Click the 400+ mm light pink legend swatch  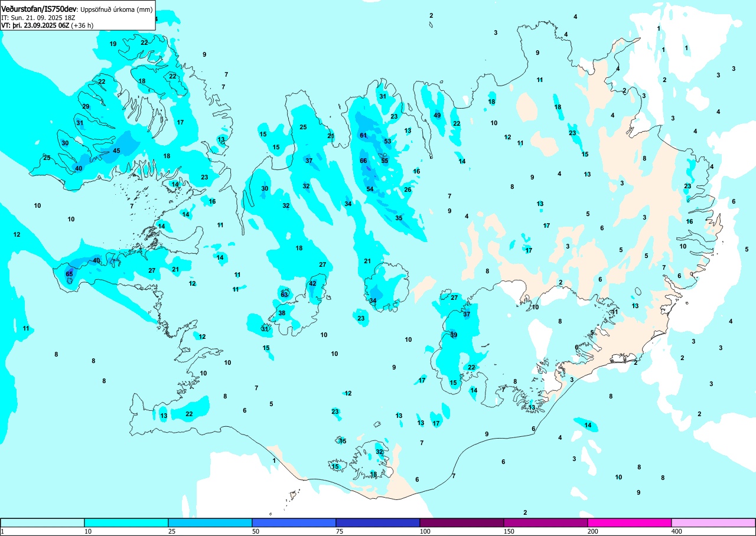(x=713, y=523)
